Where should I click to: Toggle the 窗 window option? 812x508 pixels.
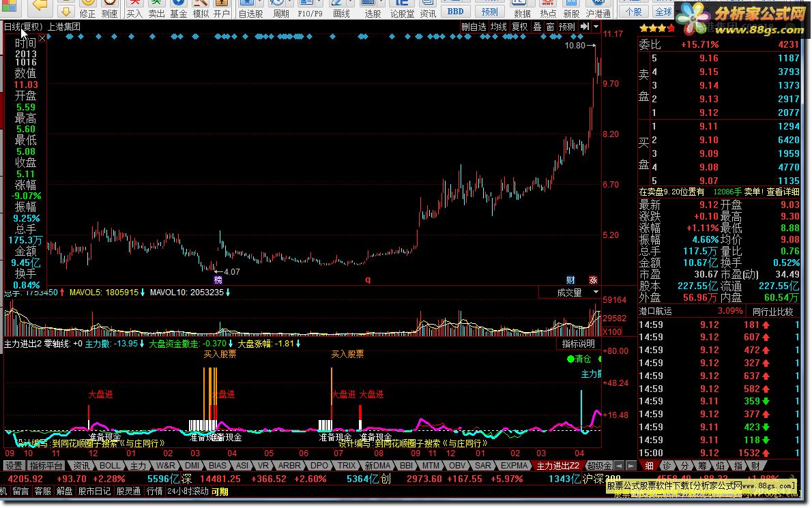550,27
